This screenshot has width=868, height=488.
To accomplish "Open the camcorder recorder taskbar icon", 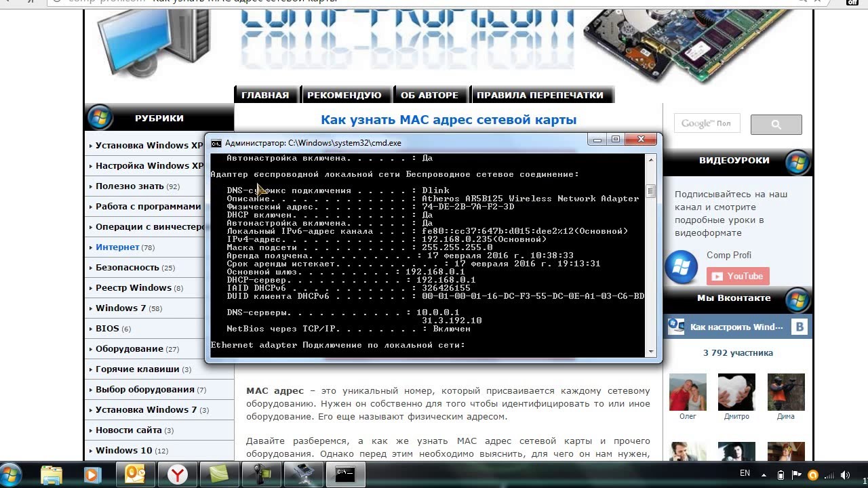I will [x=262, y=475].
